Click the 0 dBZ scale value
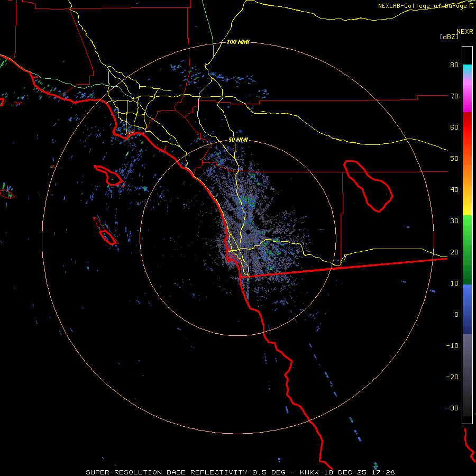The height and width of the screenshot is (476, 476). point(456,315)
